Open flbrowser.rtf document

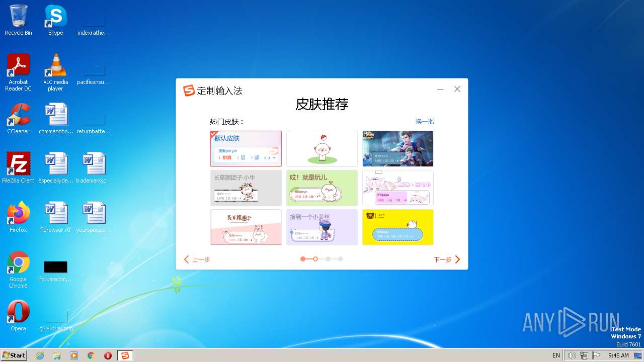[x=56, y=217]
